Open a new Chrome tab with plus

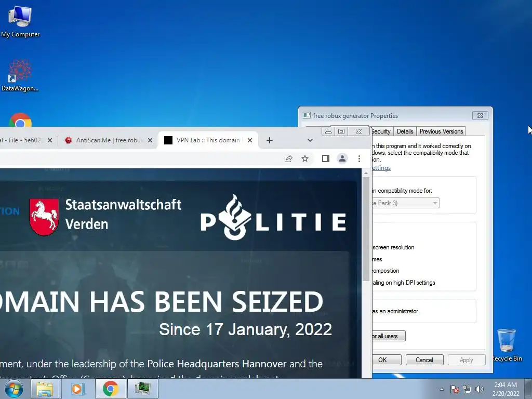[270, 140]
